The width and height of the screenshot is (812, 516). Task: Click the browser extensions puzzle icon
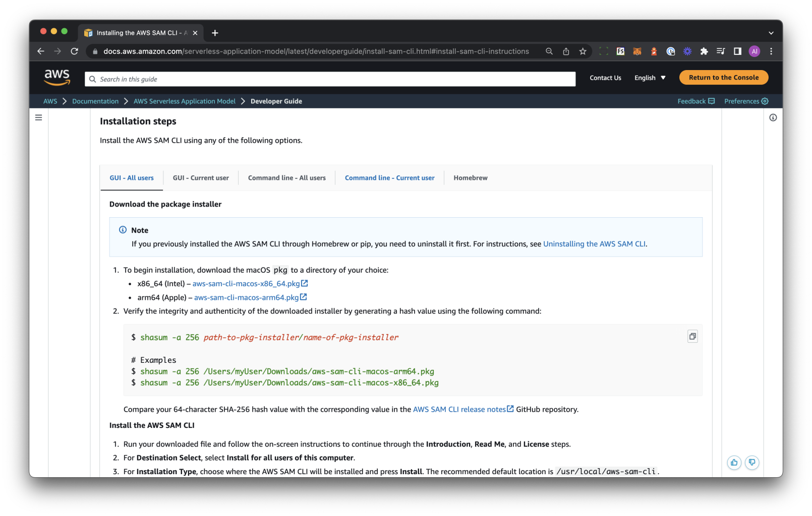click(704, 51)
